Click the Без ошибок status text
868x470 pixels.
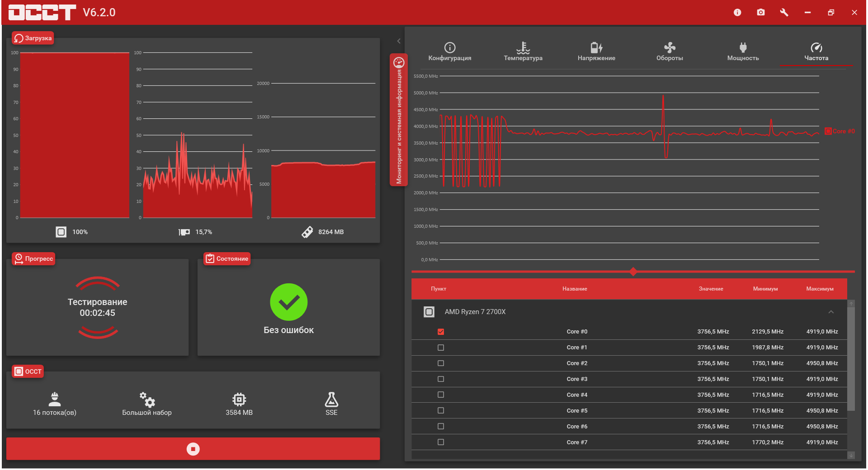click(289, 330)
